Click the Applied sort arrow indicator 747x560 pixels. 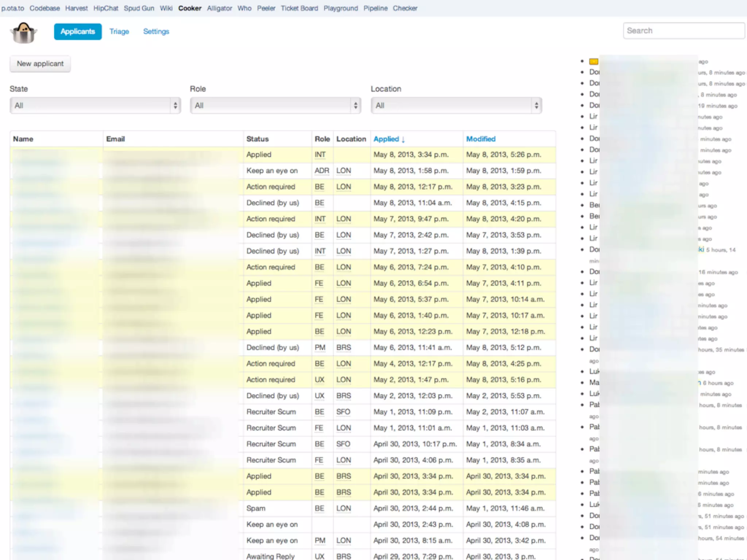pos(403,139)
